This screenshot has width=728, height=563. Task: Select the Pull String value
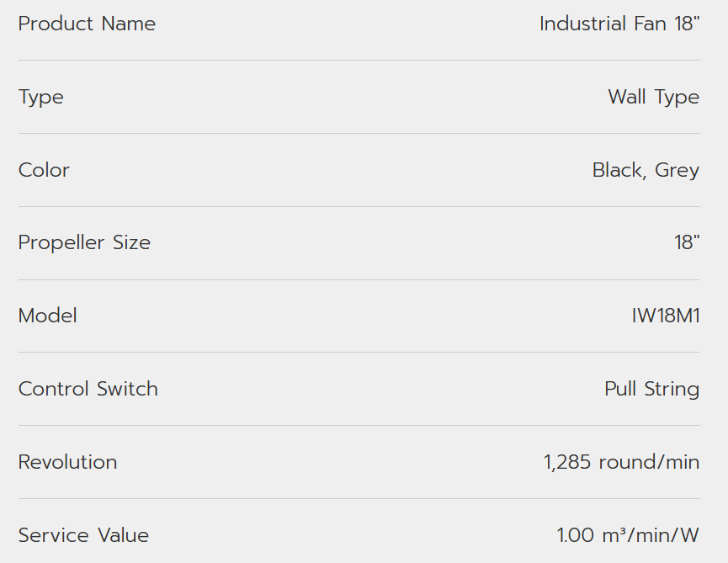(x=651, y=389)
